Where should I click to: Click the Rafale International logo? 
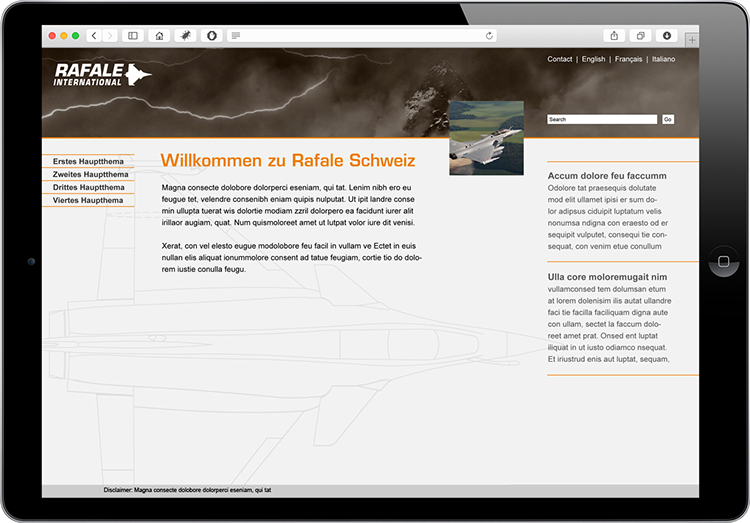pos(102,75)
